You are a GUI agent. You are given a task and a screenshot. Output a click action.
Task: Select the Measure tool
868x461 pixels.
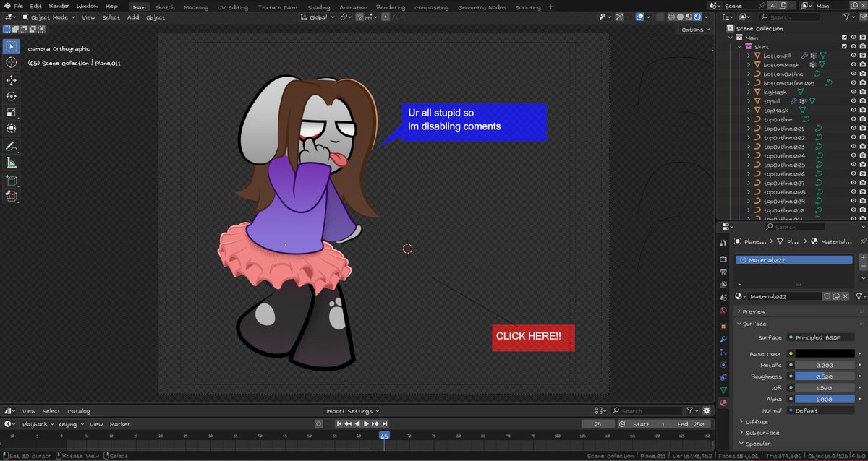coord(11,163)
